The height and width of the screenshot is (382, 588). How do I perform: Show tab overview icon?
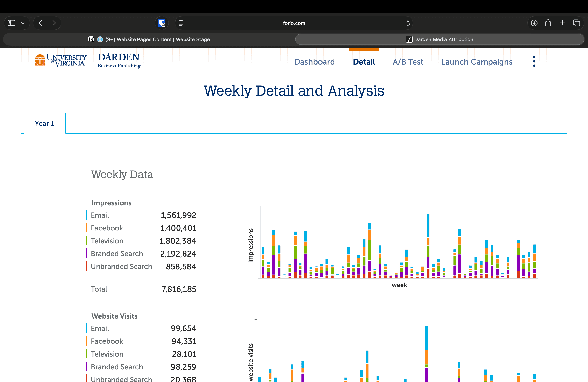(576, 23)
